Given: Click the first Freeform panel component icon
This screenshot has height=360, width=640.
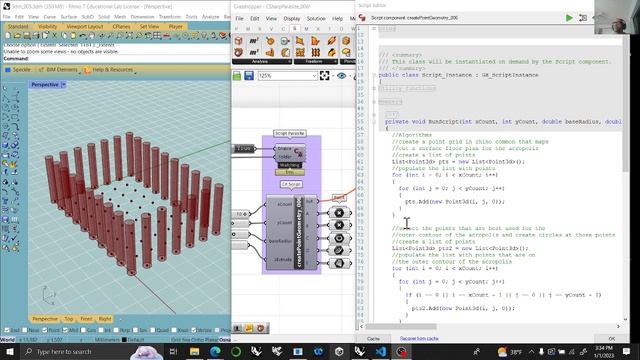Looking at the screenshot, I should point(300,41).
